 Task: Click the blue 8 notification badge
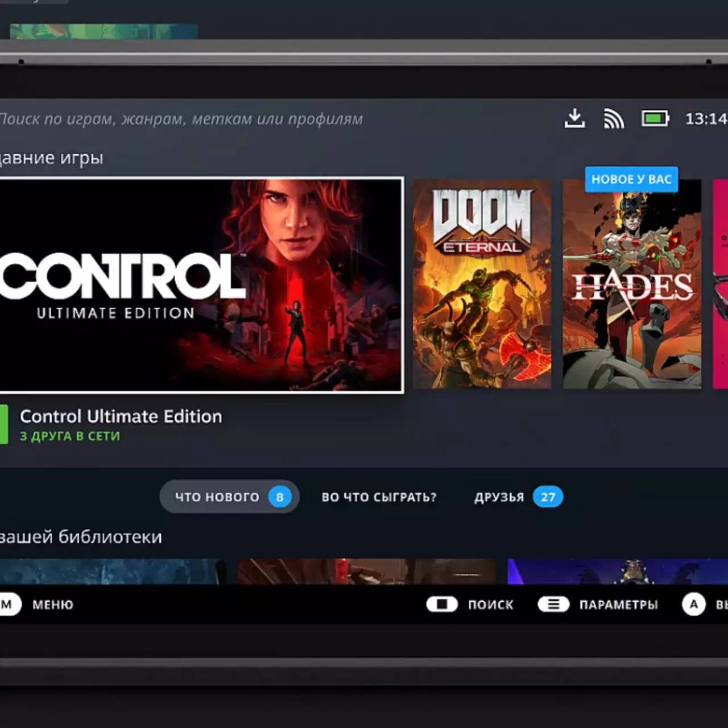(280, 497)
